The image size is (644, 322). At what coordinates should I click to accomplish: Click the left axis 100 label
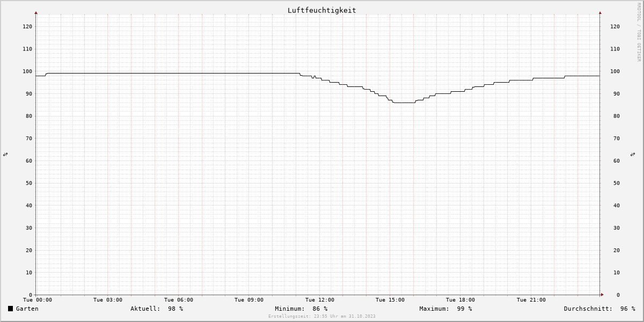point(27,71)
